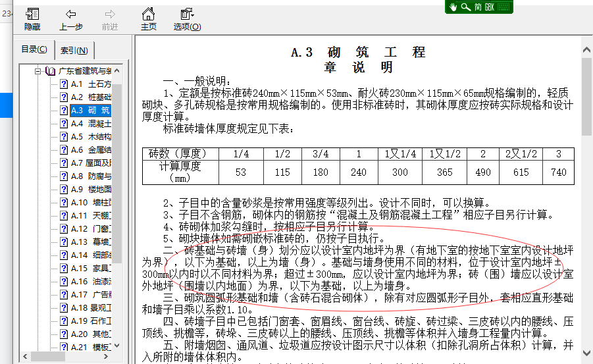593x364 pixels.
Task: Click the content pane vertical scrollbar thumb
Action: 586,97
